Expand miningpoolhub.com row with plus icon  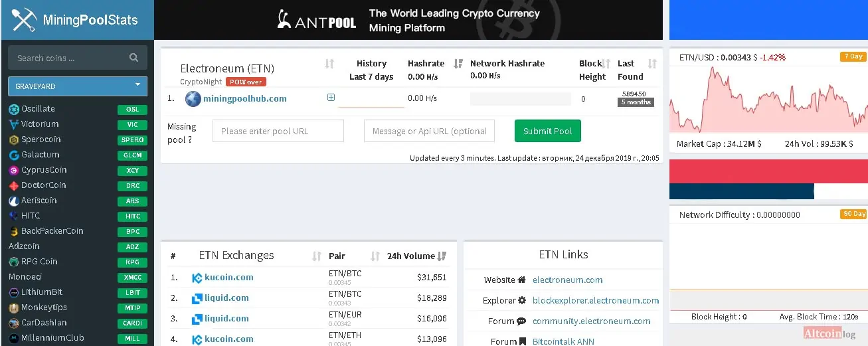[x=331, y=98]
